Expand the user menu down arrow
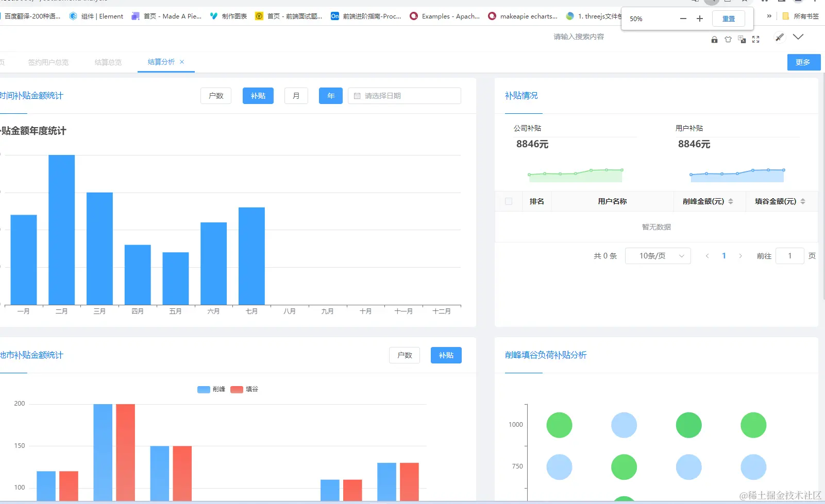This screenshot has height=504, width=825. click(x=798, y=37)
